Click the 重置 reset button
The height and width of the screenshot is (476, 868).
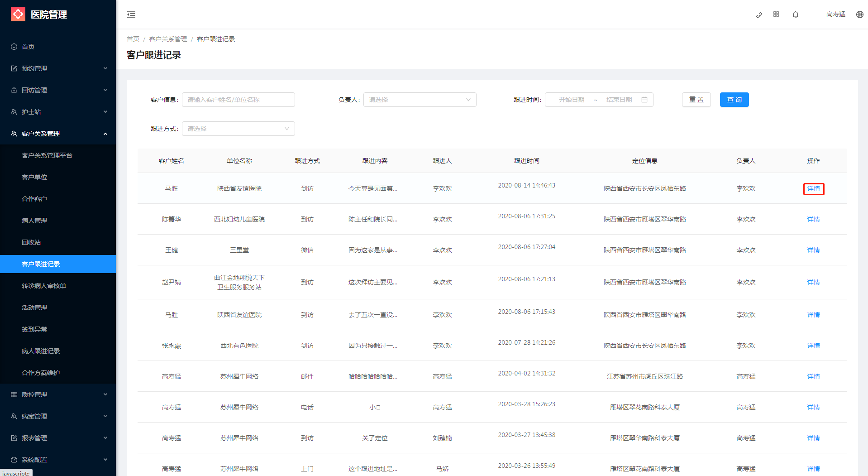(696, 100)
